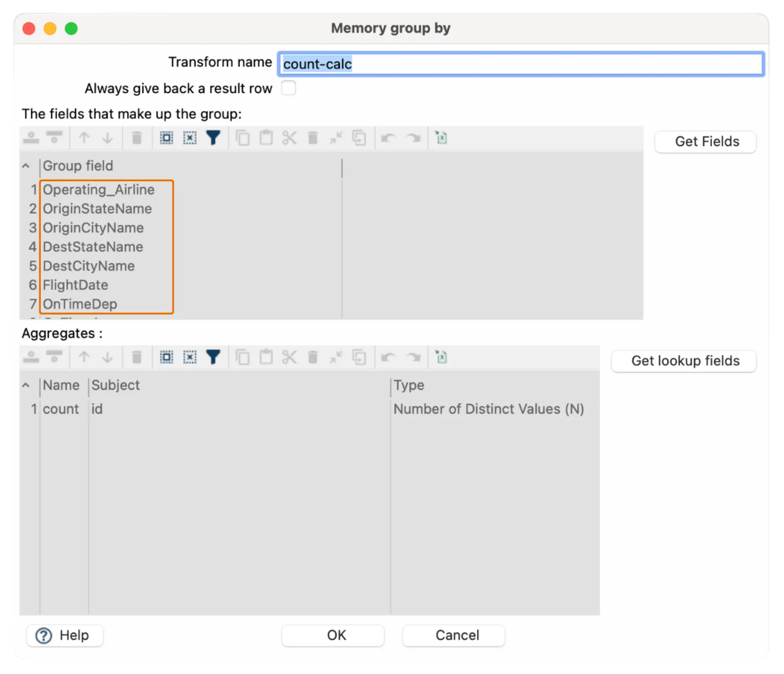Click the Subject column header in Aggregates
The width and height of the screenshot is (784, 674).
[x=115, y=385]
